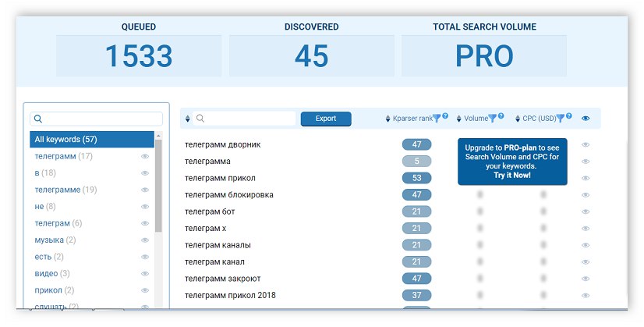The image size is (644, 327).
Task: Click keyword телеграмм закроют
Action: pos(223,279)
